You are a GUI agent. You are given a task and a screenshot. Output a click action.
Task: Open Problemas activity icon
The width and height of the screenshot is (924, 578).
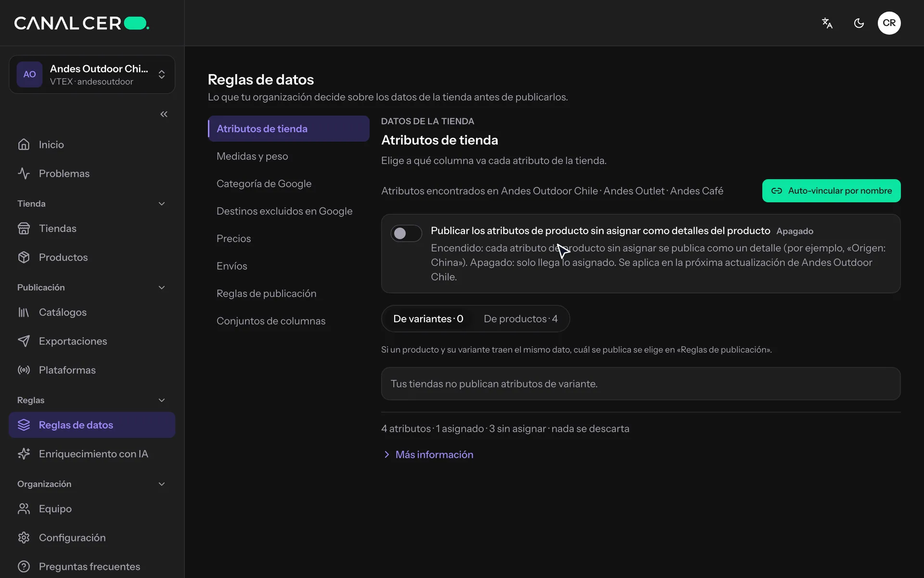(24, 173)
